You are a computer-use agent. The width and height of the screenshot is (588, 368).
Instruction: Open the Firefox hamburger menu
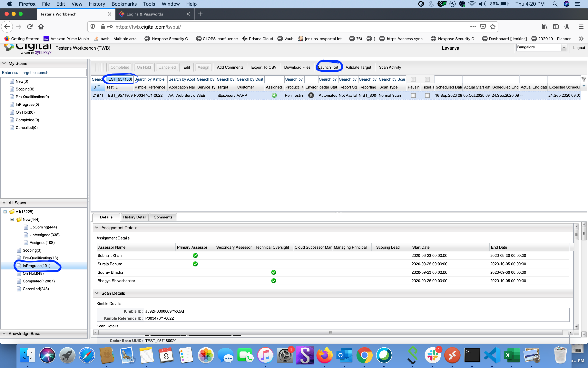[581, 27]
